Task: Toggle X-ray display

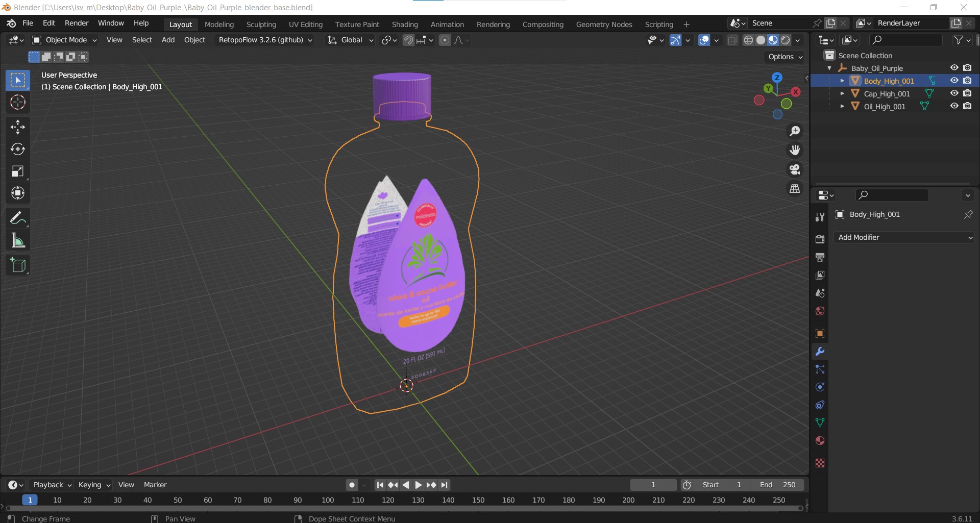Action: coord(732,40)
